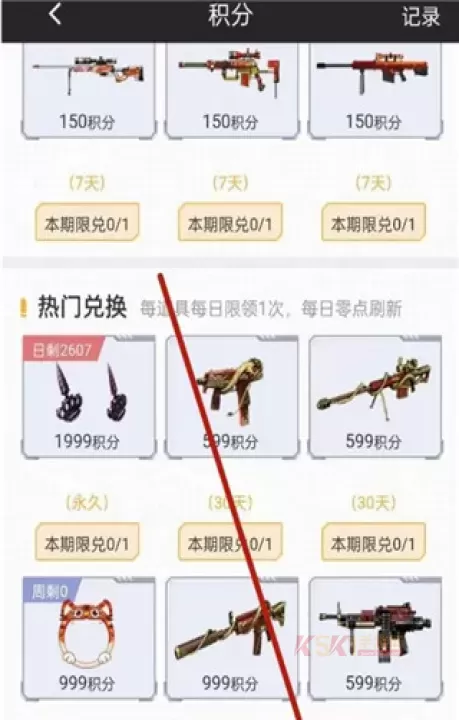
Task: Select the 599积分 red machine gun item
Action: (375, 638)
